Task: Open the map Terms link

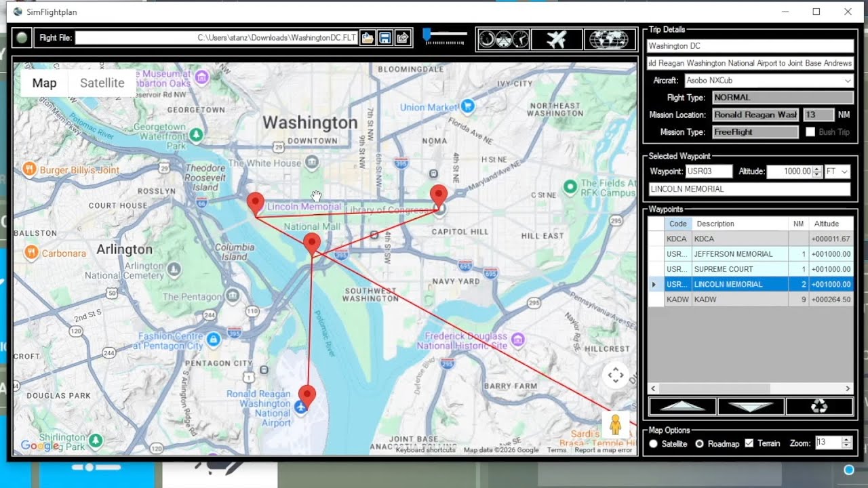Action: (x=557, y=450)
